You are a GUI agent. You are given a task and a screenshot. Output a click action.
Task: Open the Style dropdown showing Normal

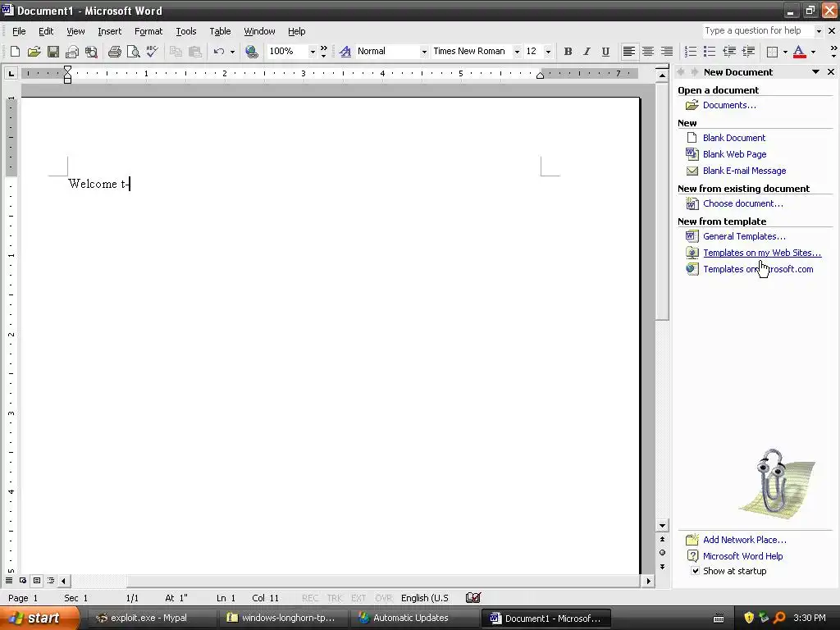tap(424, 52)
